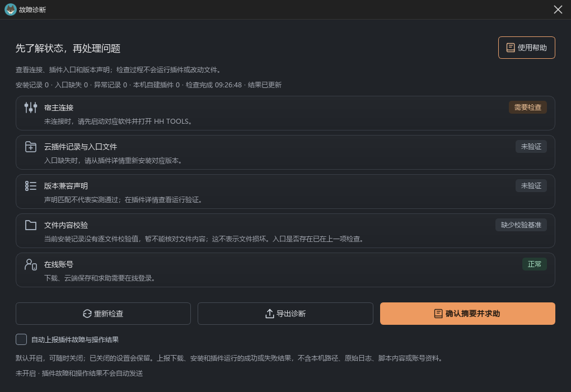Click 未验证 badge on 云插件记录与入口文件 row
Image resolution: width=571 pixels, height=392 pixels.
click(531, 147)
